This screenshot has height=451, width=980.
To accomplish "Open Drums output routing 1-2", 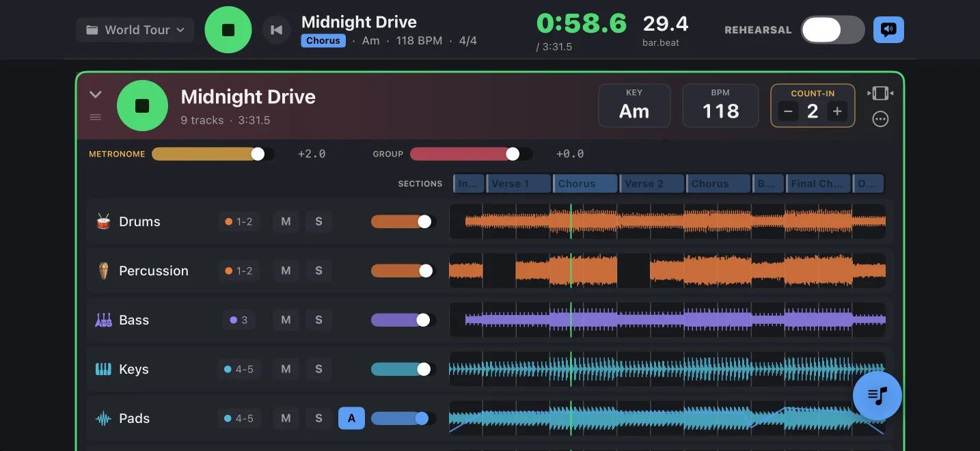I will pyautogui.click(x=239, y=221).
